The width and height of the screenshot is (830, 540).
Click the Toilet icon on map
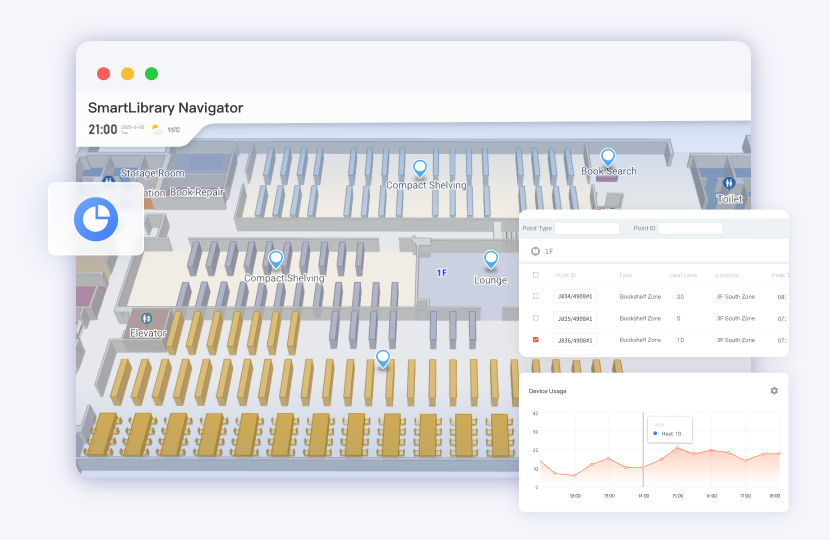point(729,183)
